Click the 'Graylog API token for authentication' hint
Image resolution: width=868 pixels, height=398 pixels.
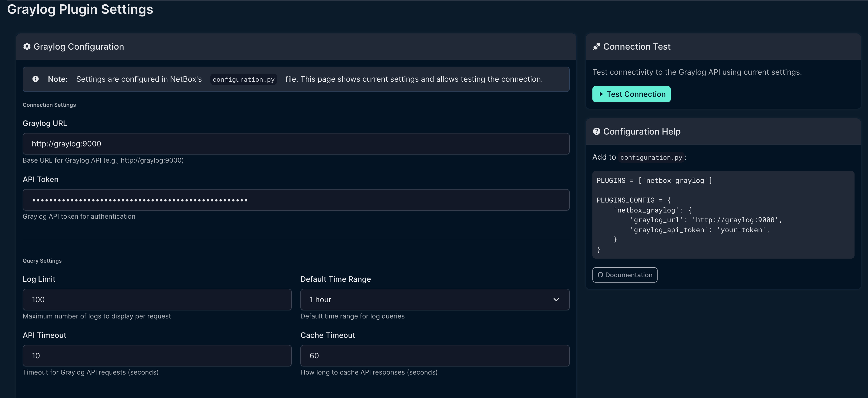pyautogui.click(x=79, y=216)
